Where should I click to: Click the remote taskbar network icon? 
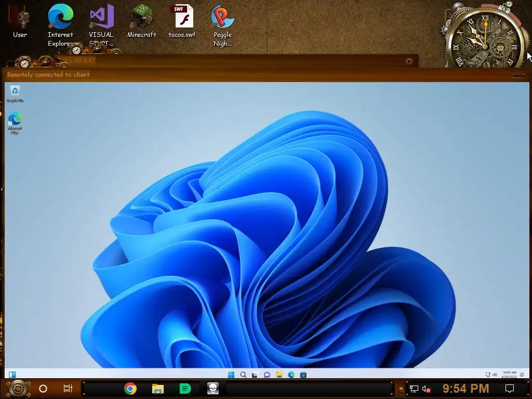[488, 375]
